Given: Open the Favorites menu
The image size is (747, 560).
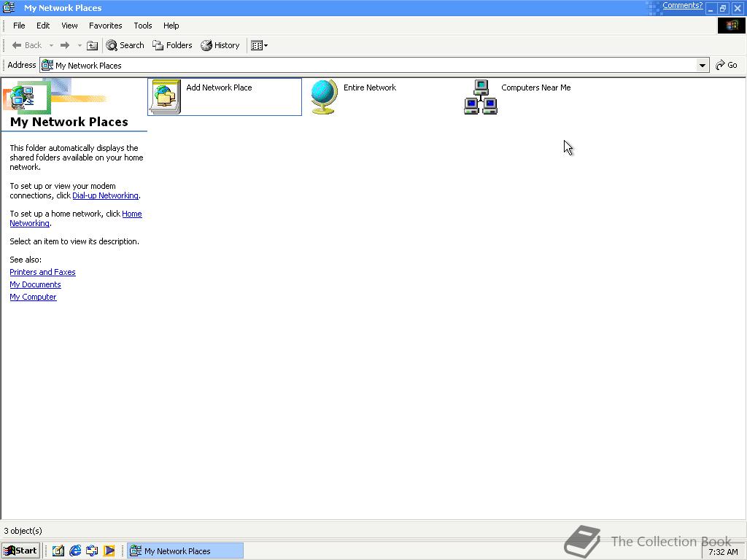Looking at the screenshot, I should 105,26.
